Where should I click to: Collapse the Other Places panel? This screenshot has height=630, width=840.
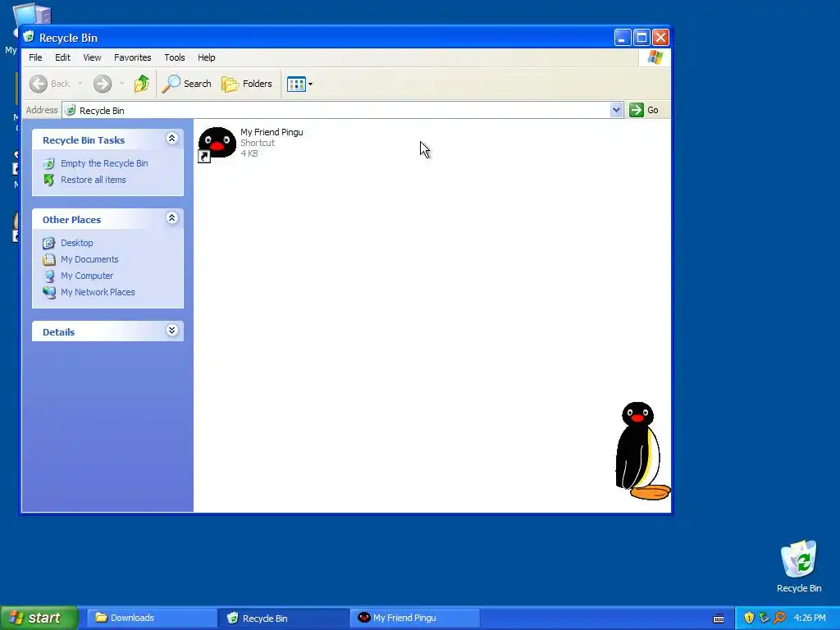coord(171,218)
